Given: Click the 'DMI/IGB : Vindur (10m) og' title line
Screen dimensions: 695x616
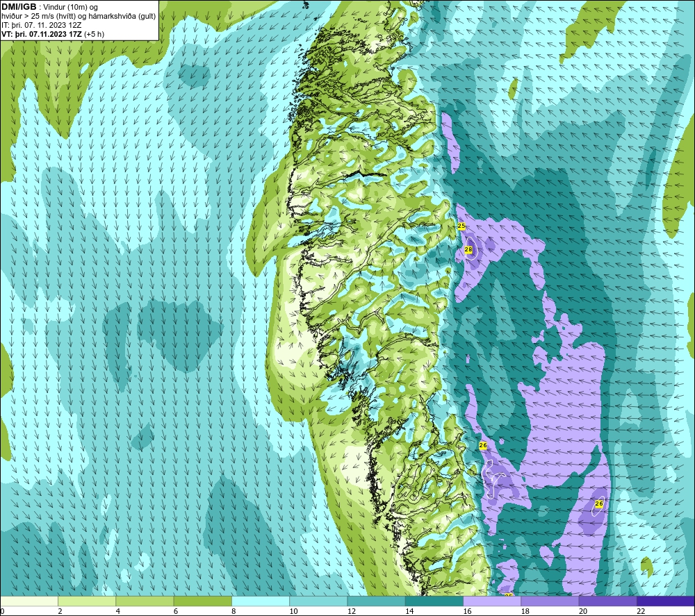Looking at the screenshot, I should click(x=49, y=7).
